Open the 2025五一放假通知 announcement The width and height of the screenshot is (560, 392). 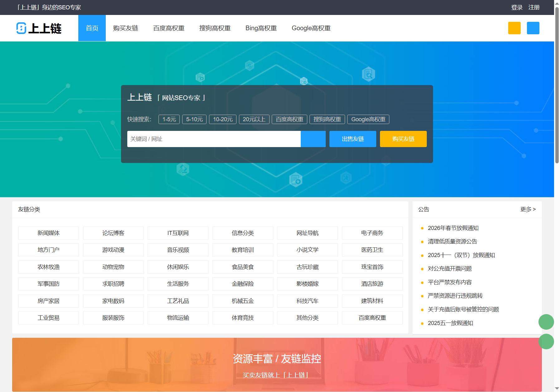click(x=450, y=323)
